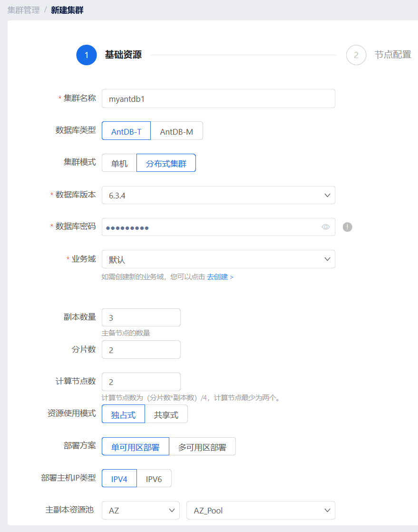Image resolution: width=418 pixels, height=532 pixels.
Task: Choose 单可用区部署 deployment plan
Action: [135, 446]
